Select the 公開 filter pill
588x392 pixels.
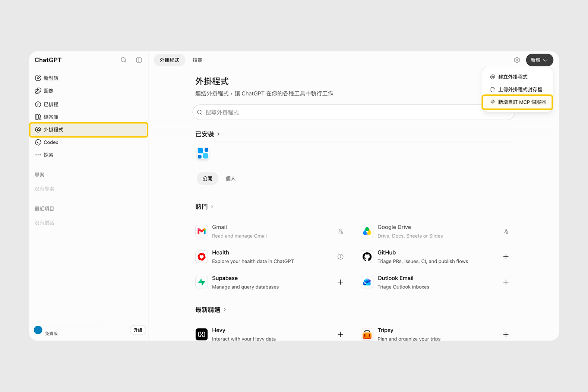[208, 178]
